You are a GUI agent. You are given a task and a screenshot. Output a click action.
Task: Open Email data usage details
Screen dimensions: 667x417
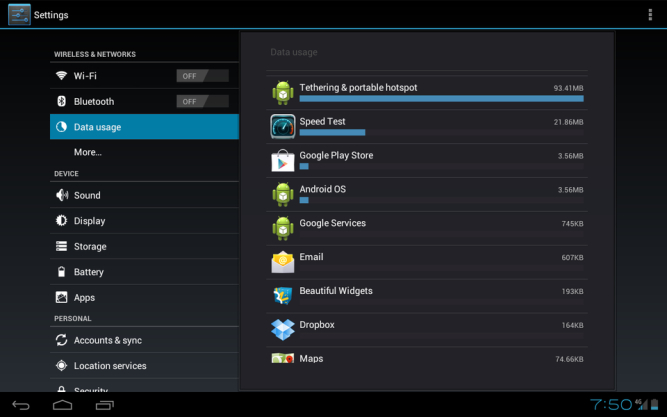[x=427, y=262]
